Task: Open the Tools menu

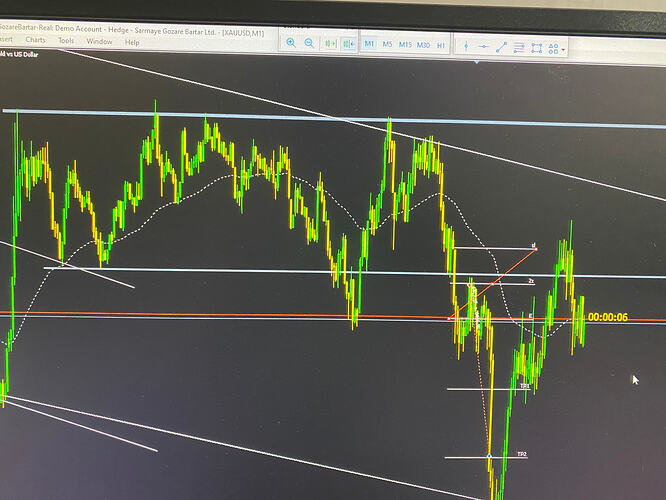Action: point(66,40)
